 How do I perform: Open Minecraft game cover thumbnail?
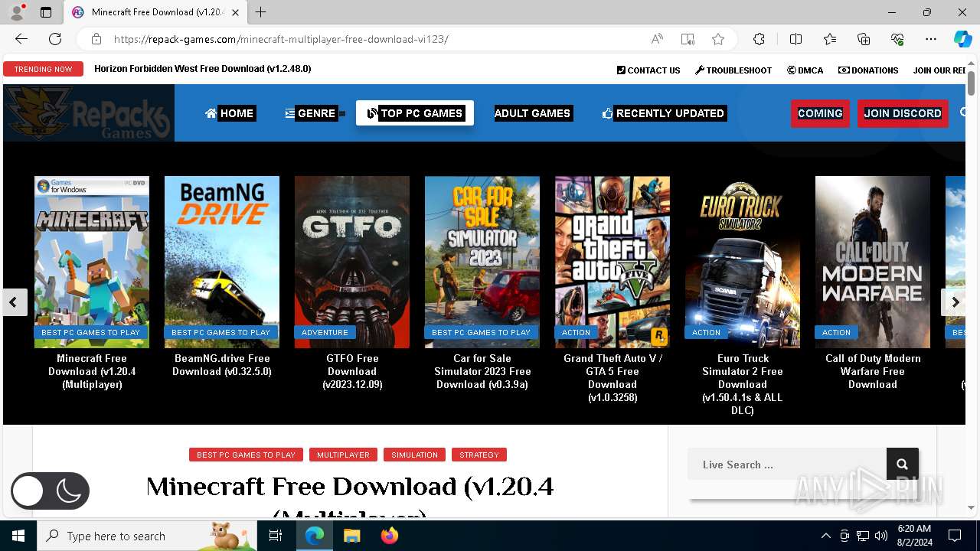pos(92,262)
